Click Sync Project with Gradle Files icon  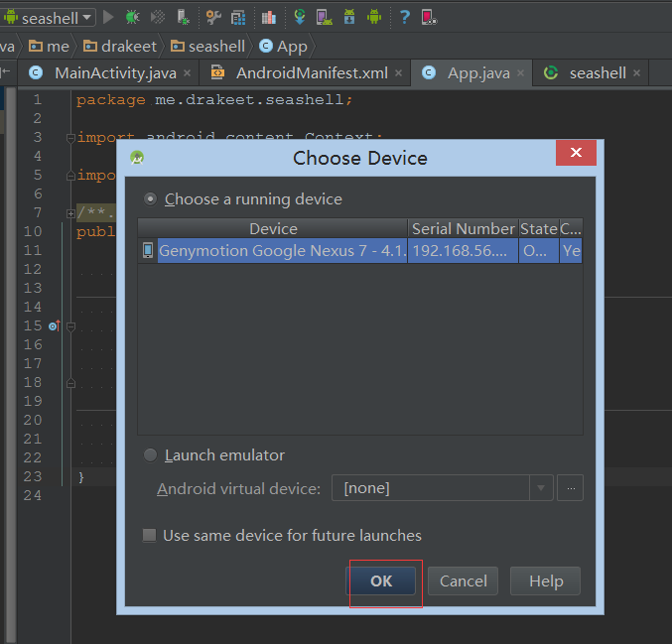point(300,17)
